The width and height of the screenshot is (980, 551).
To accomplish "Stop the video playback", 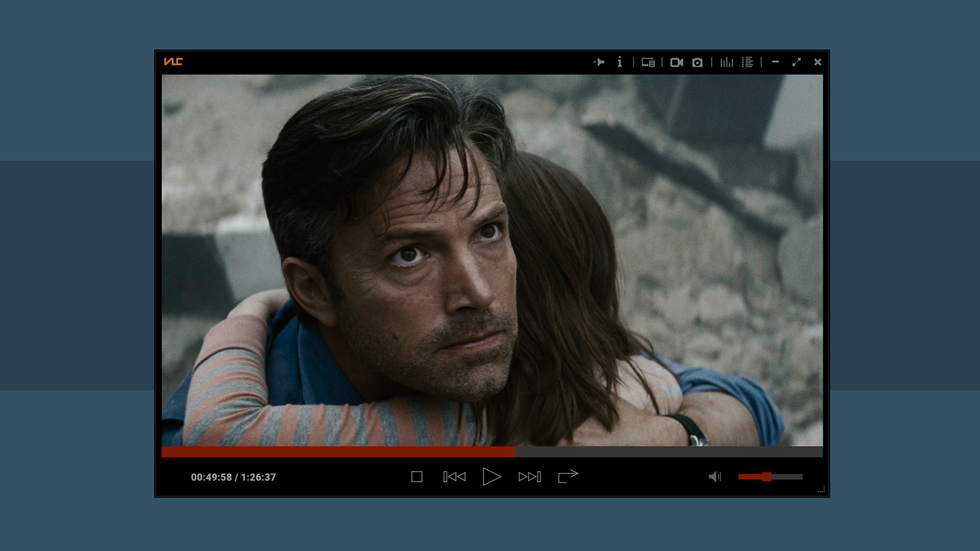I will [417, 476].
